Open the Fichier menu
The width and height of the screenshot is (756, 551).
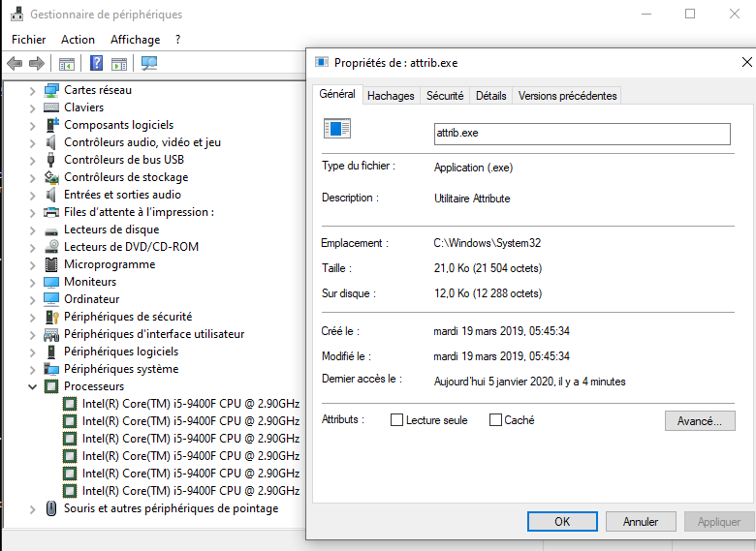click(29, 40)
